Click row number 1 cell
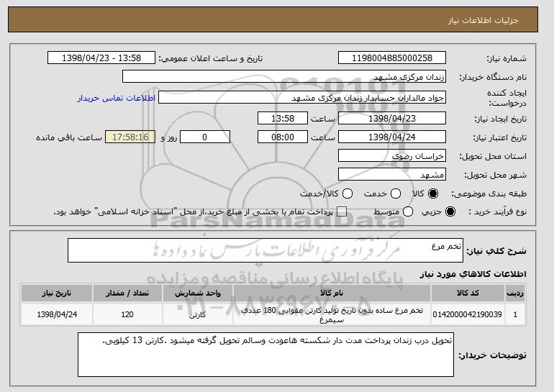554x392 pixels. pos(515,314)
